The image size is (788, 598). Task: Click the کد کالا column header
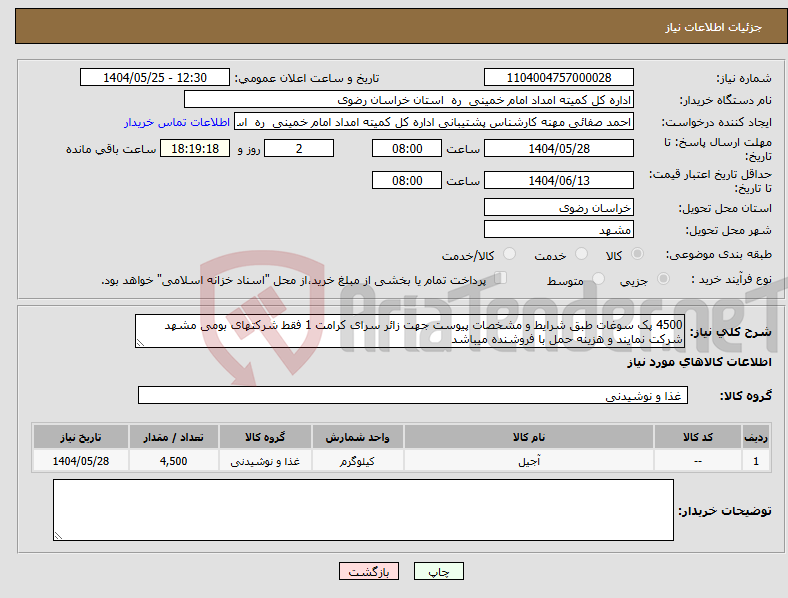(x=698, y=437)
